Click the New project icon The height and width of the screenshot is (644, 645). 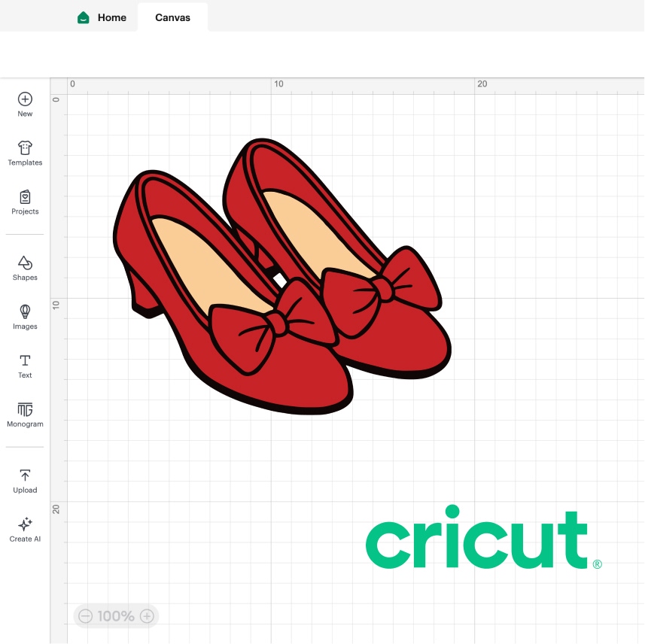[25, 99]
